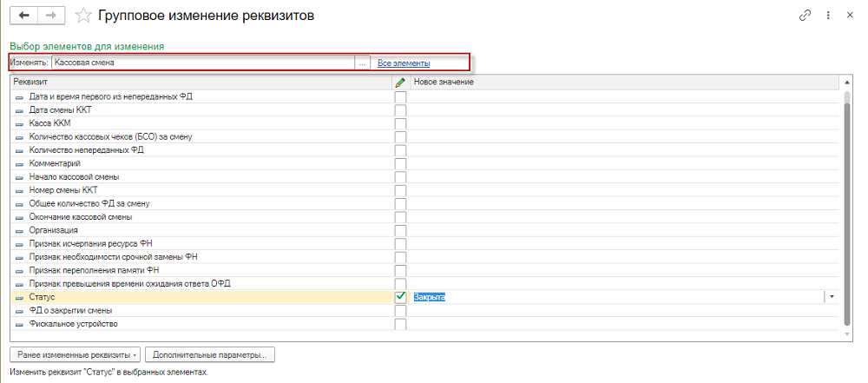Image resolution: width=868 pixels, height=383 pixels.
Task: Click the attribute icon beside Номер смены ККТ
Action: click(x=20, y=190)
